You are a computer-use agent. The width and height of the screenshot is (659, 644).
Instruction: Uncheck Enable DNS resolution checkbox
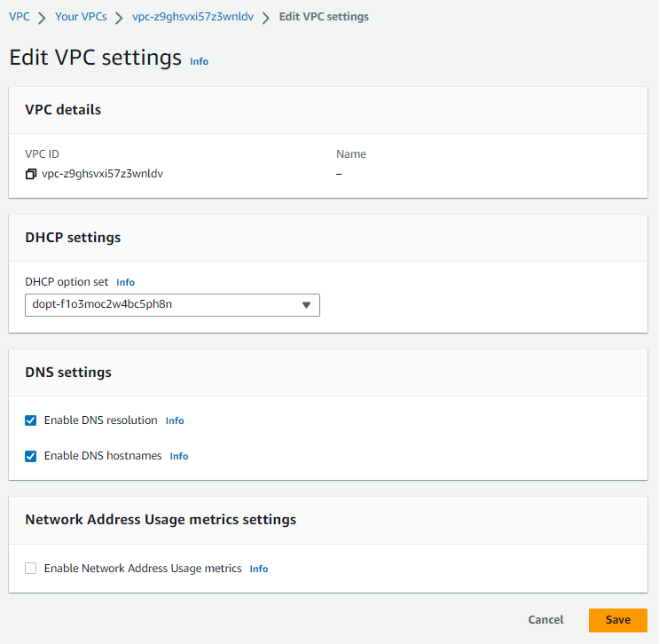pos(31,420)
